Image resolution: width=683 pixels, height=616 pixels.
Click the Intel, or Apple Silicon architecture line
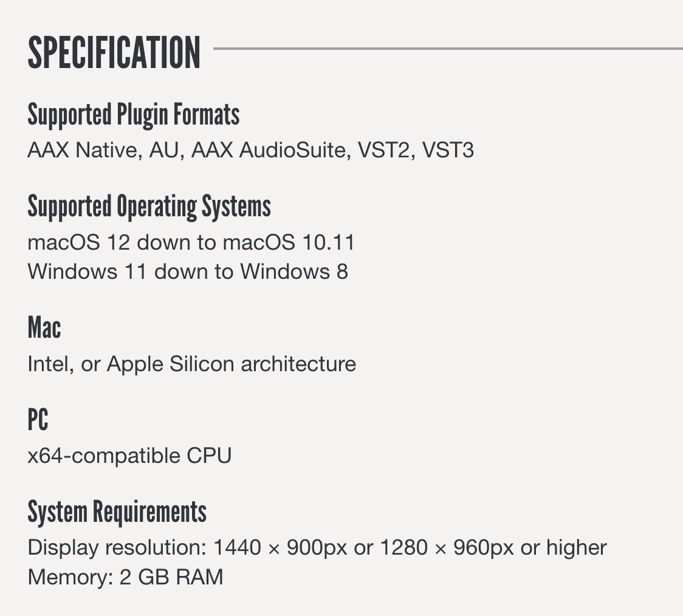(191, 364)
